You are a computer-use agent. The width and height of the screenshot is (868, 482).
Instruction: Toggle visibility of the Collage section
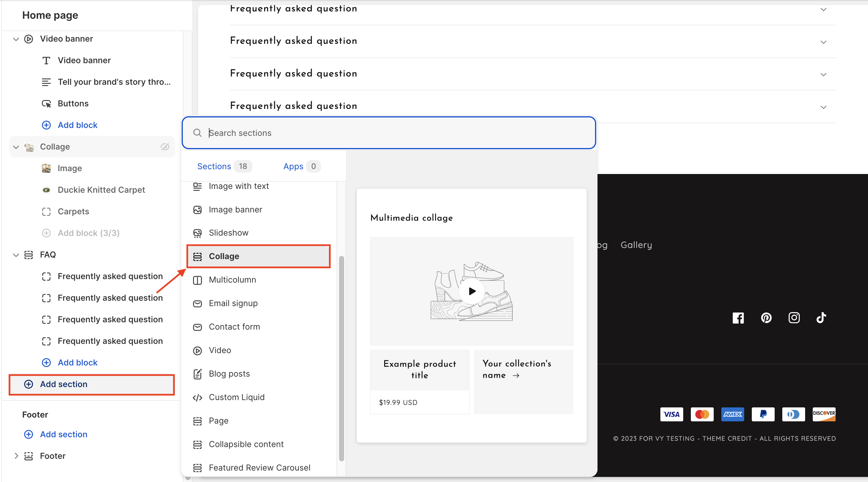point(165,147)
